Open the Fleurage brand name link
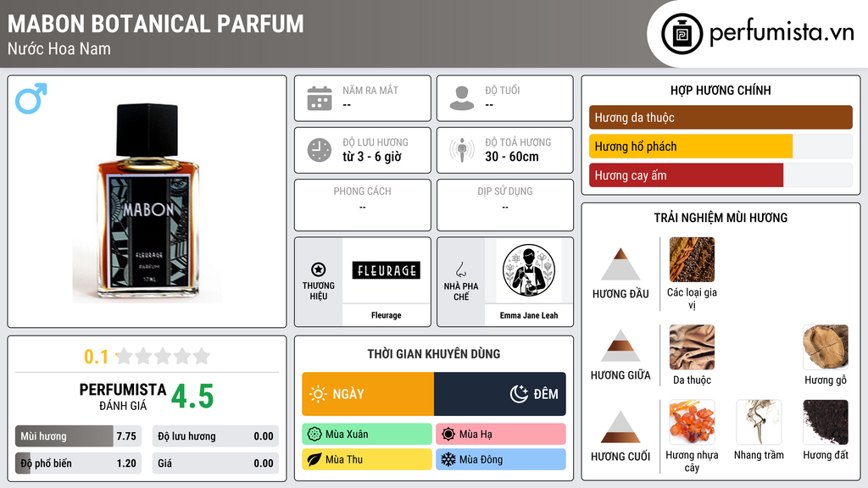This screenshot has height=488, width=868. pos(386,315)
